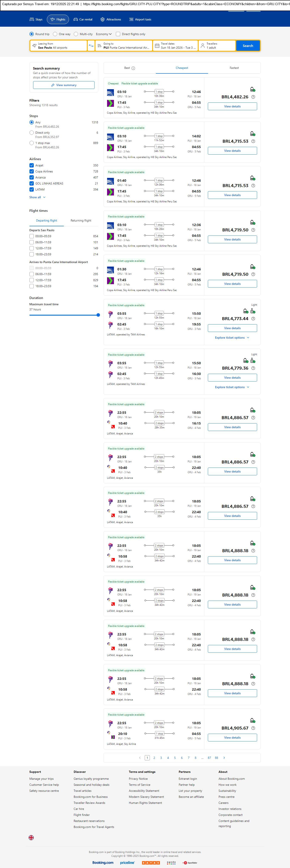Click the swap origin and destination arrows icon
Screen dimensions: 290x868
tap(91, 46)
